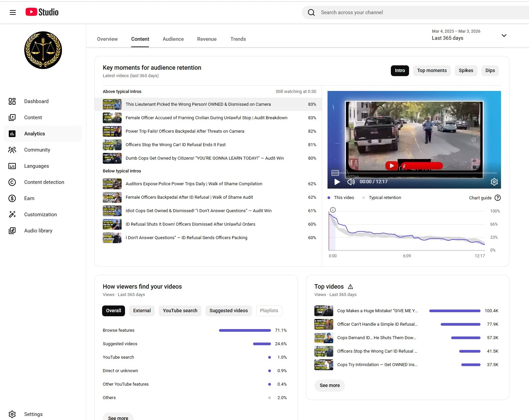
Task: Play the video preview
Action: click(337, 182)
